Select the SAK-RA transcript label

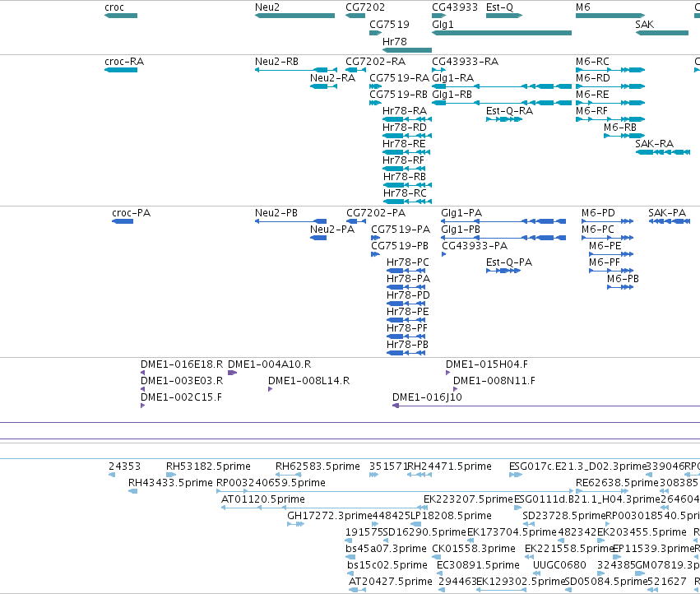pos(655,144)
